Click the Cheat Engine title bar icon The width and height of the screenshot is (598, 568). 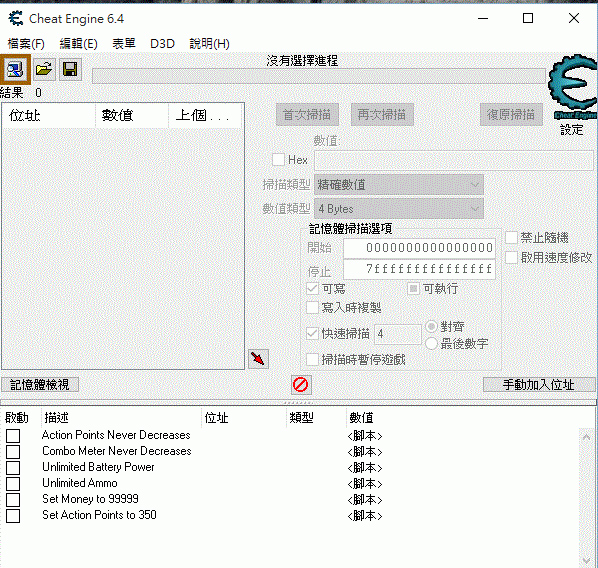coord(16,18)
